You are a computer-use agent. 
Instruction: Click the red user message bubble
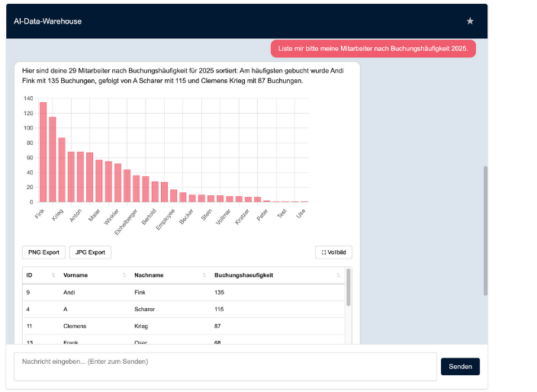tap(373, 48)
